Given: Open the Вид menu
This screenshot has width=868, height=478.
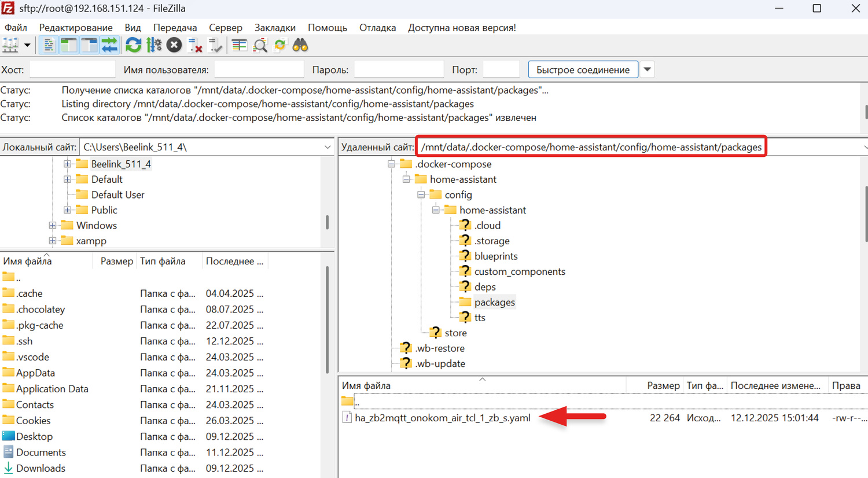Looking at the screenshot, I should 133,27.
